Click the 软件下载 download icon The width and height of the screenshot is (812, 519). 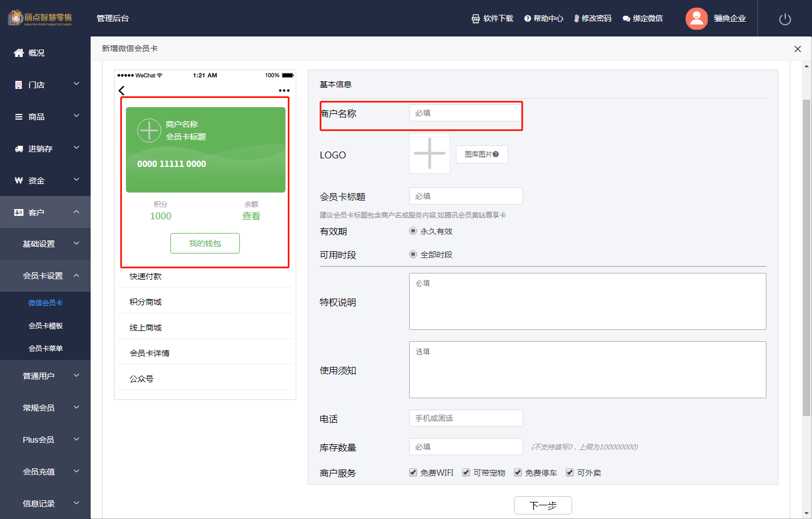[x=476, y=19]
